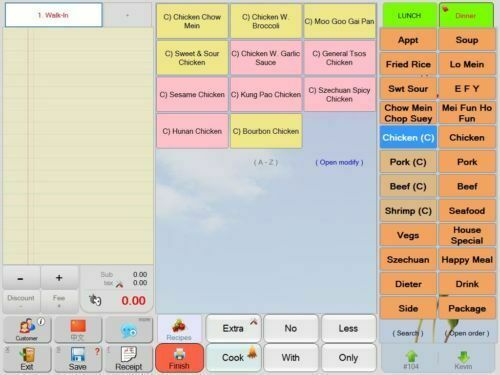Screen dimensions: 500x375
Task: Click the ( Search ) link
Action: point(408,333)
